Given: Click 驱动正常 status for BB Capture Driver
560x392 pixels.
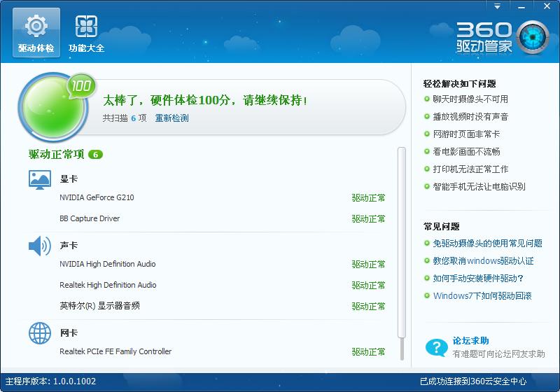Looking at the screenshot, I should (369, 219).
